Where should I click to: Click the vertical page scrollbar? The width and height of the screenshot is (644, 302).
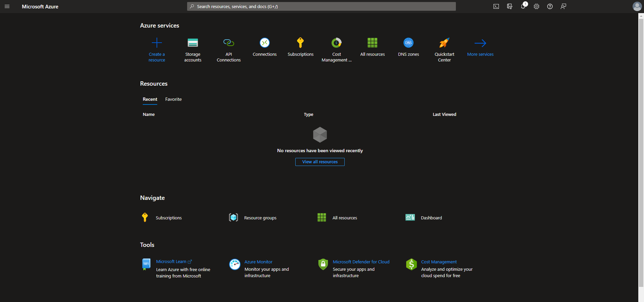click(641, 151)
